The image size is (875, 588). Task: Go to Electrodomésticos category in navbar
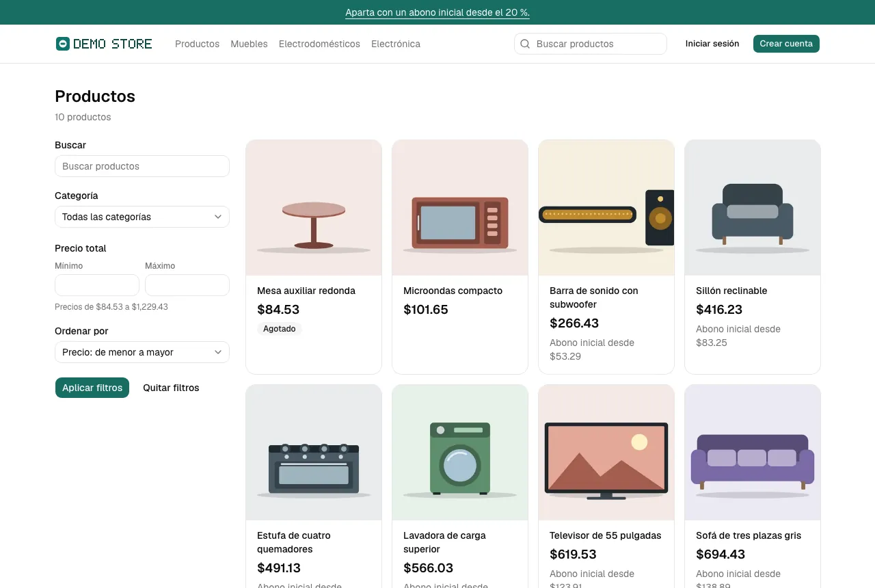pyautogui.click(x=319, y=44)
